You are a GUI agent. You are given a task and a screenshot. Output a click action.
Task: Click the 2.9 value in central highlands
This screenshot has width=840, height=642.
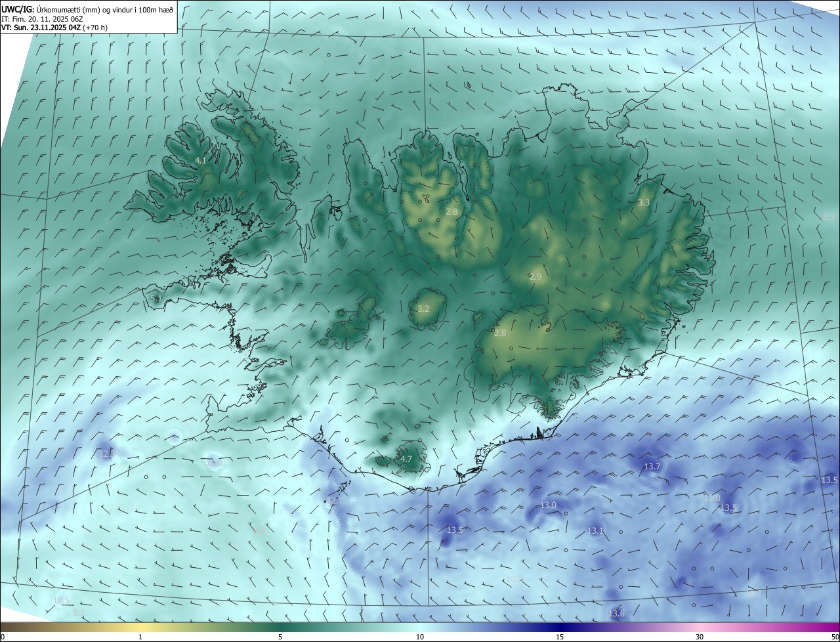pyautogui.click(x=535, y=277)
